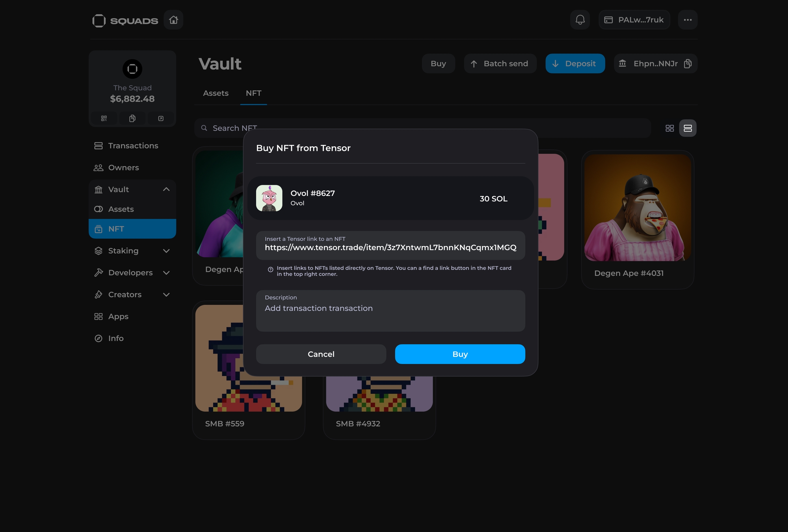Switch to the Assets tab
The height and width of the screenshot is (532, 788).
[215, 93]
